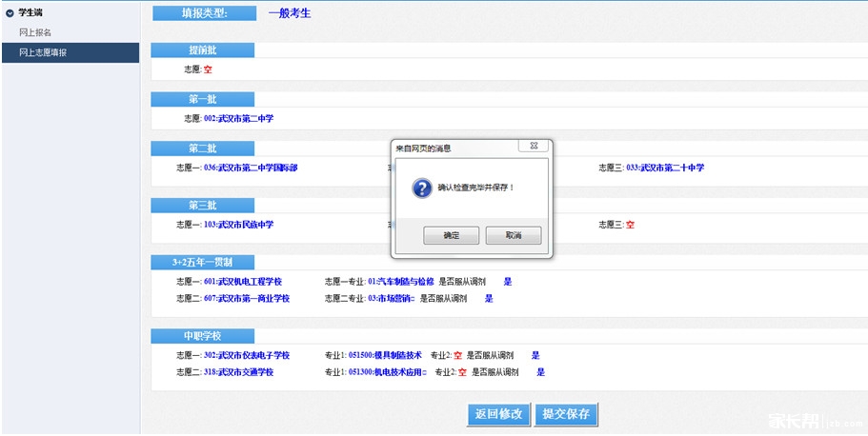
Task: Click the blue question mark dialog icon
Action: [422, 188]
